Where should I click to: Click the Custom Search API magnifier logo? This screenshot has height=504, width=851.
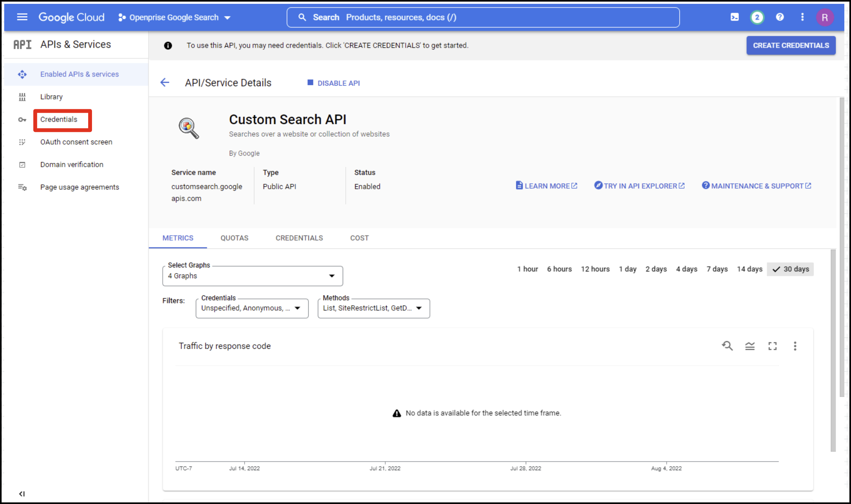point(189,128)
